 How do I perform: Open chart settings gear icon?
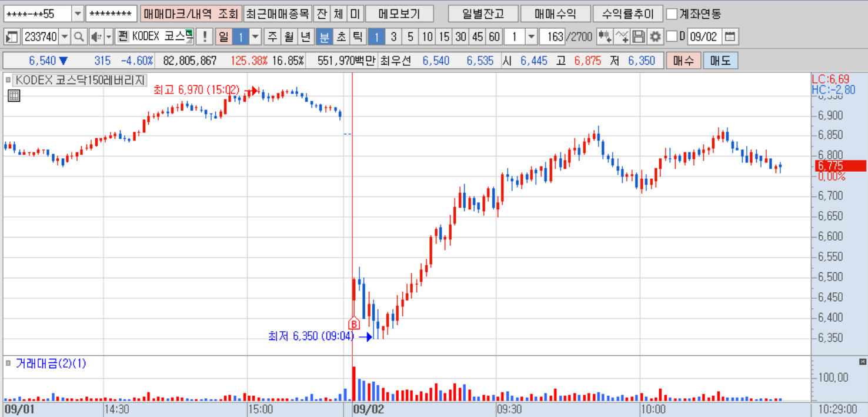[x=655, y=37]
